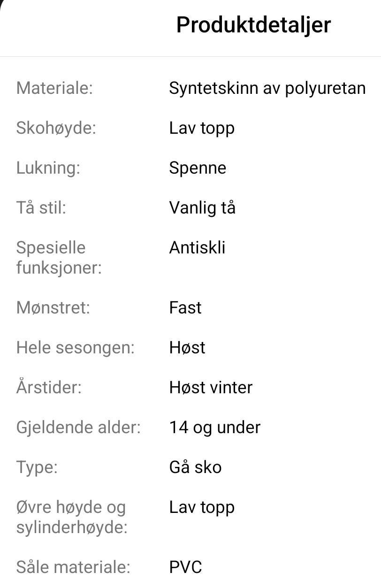Viewport: 381px width, 588px height.
Task: Click the PVC sole material value
Action: coord(185,567)
